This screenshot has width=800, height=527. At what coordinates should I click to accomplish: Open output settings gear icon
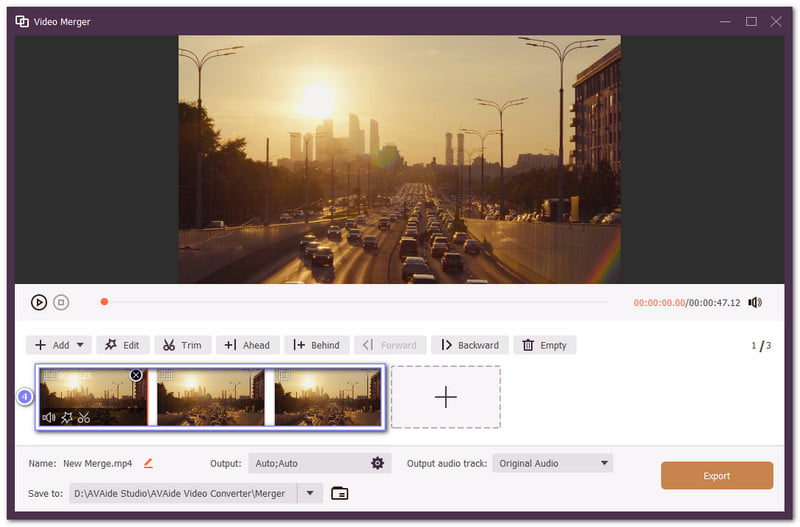377,463
